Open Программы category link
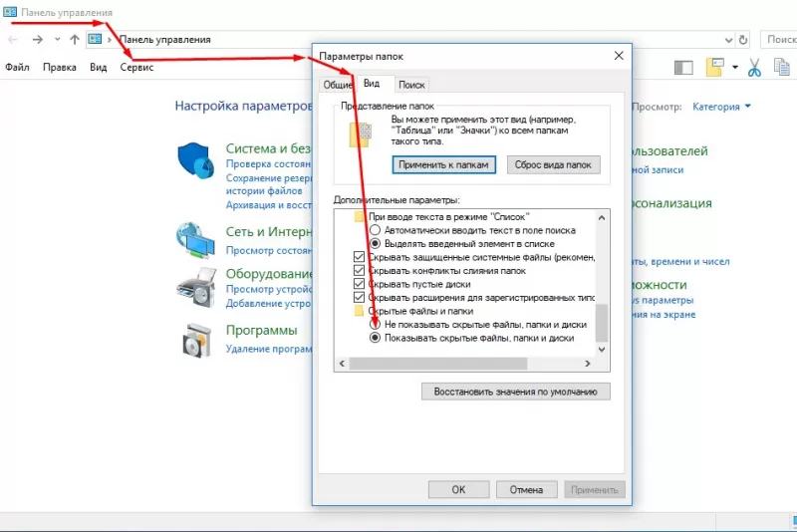The width and height of the screenshot is (797, 532). (261, 331)
